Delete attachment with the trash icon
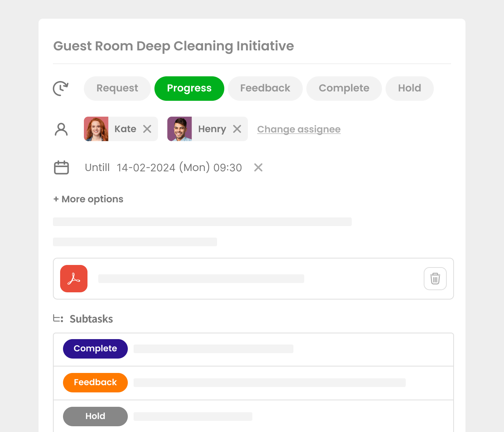Viewport: 504px width, 432px height. [x=435, y=279]
